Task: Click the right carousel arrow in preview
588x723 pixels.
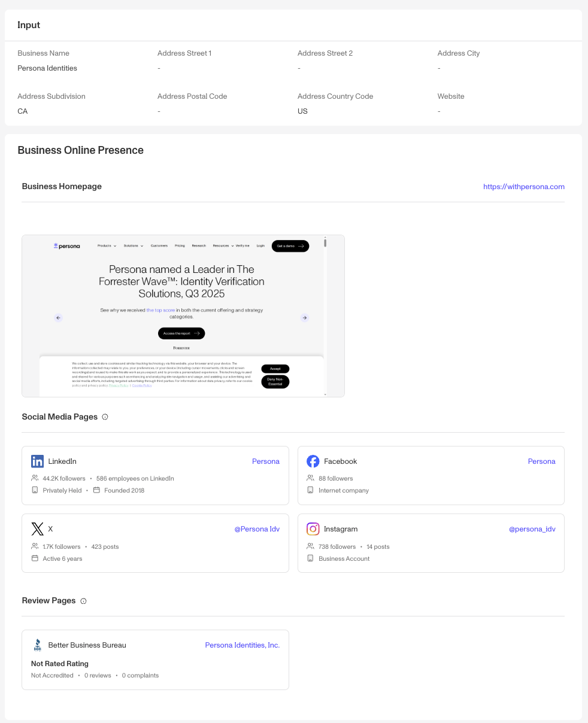Action: tap(305, 318)
